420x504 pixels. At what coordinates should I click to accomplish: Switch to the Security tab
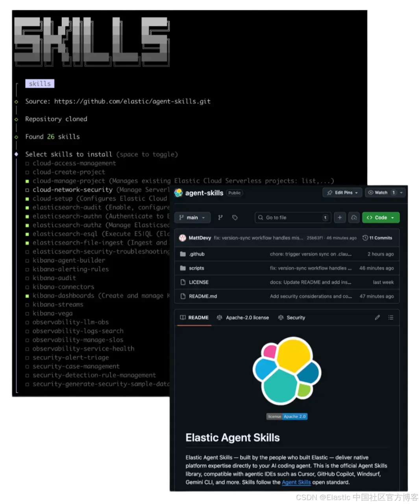point(292,317)
